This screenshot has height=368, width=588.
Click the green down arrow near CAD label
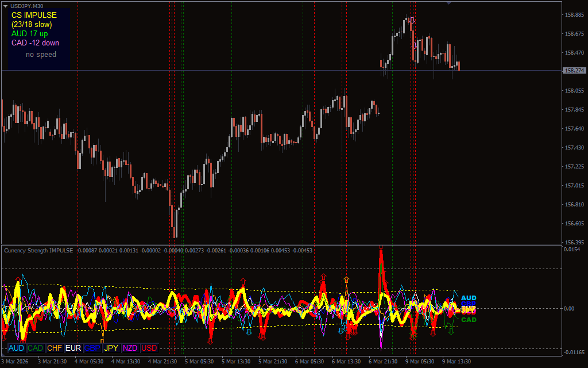coord(451,331)
